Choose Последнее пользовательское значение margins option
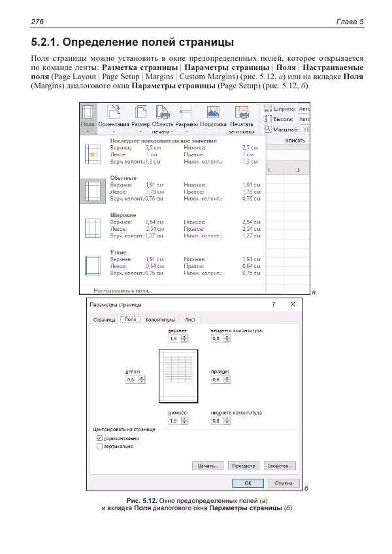The width and height of the screenshot is (392, 554). point(88,154)
